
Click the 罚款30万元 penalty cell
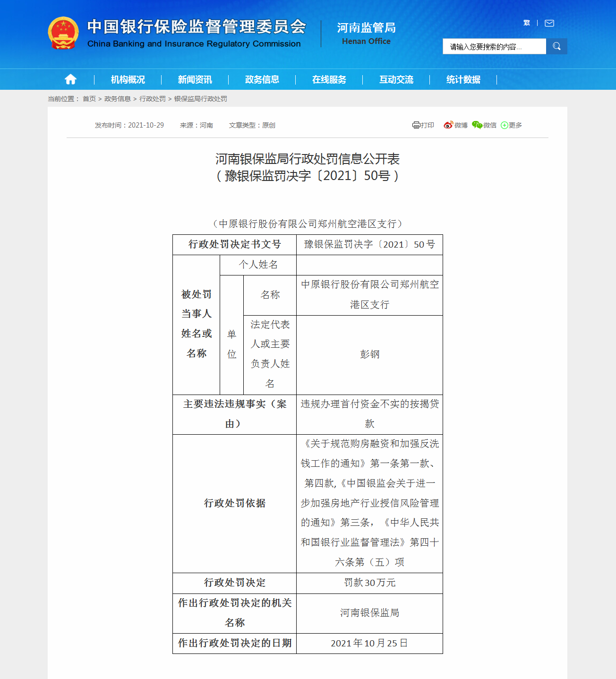point(369,583)
